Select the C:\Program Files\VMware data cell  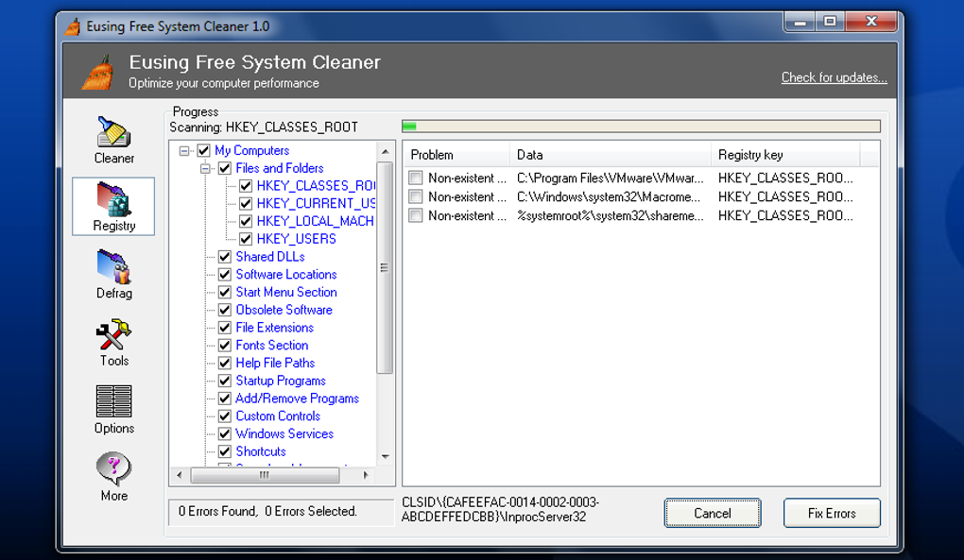(x=610, y=178)
